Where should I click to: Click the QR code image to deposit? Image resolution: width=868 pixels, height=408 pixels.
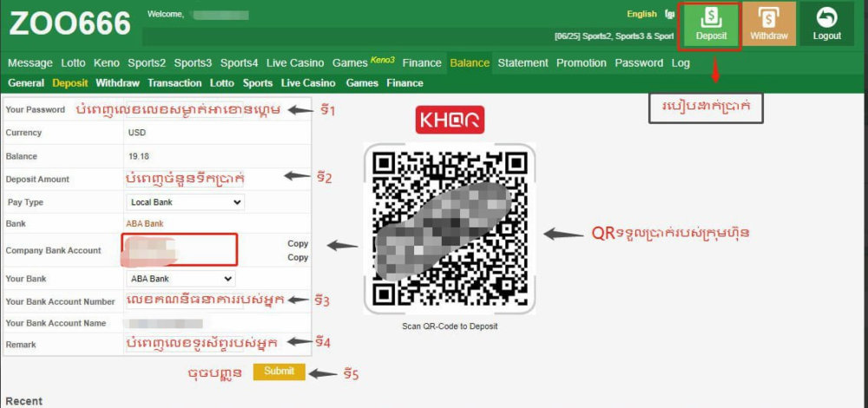point(450,228)
